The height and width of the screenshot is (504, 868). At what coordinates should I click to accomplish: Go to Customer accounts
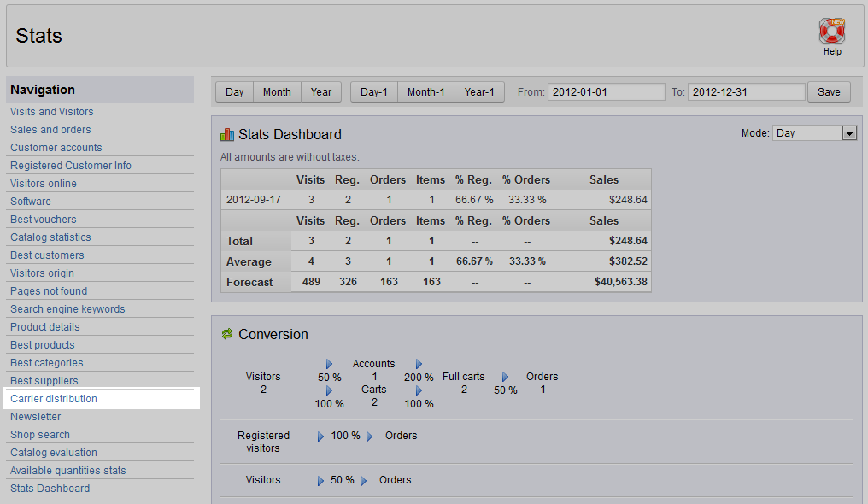(x=56, y=148)
